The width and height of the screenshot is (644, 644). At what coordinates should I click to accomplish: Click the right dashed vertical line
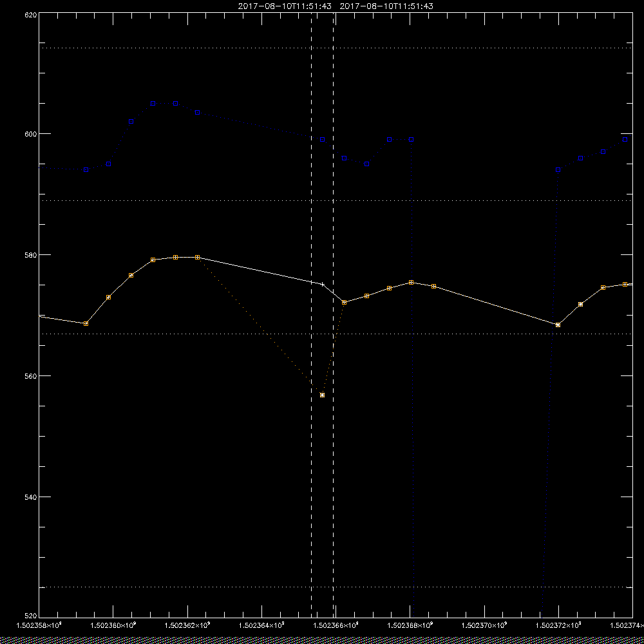tap(333, 316)
